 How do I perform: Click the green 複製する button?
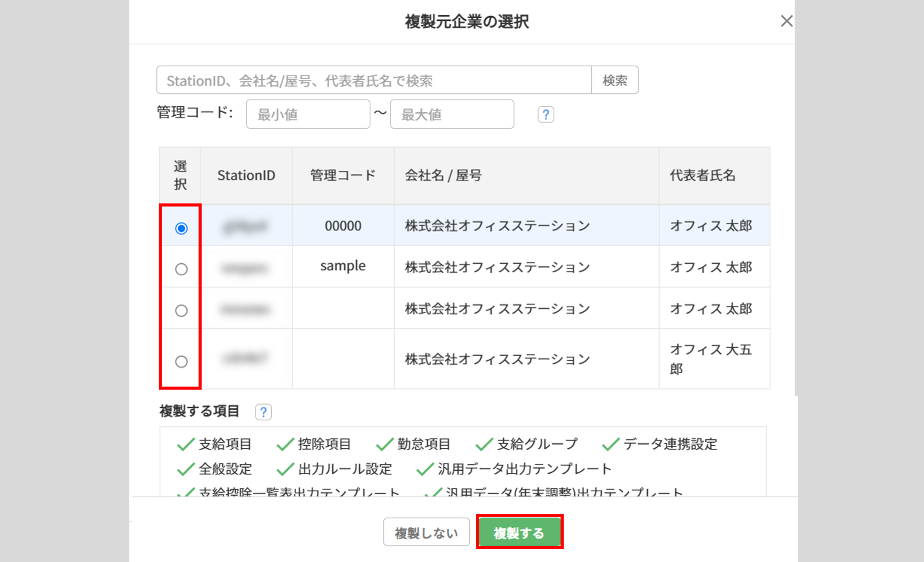[x=519, y=532]
